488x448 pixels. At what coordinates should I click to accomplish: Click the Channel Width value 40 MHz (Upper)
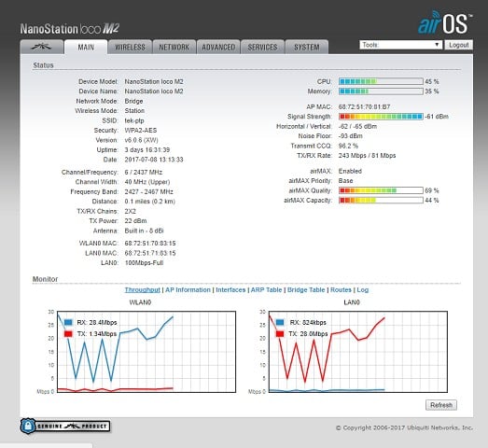(x=147, y=182)
